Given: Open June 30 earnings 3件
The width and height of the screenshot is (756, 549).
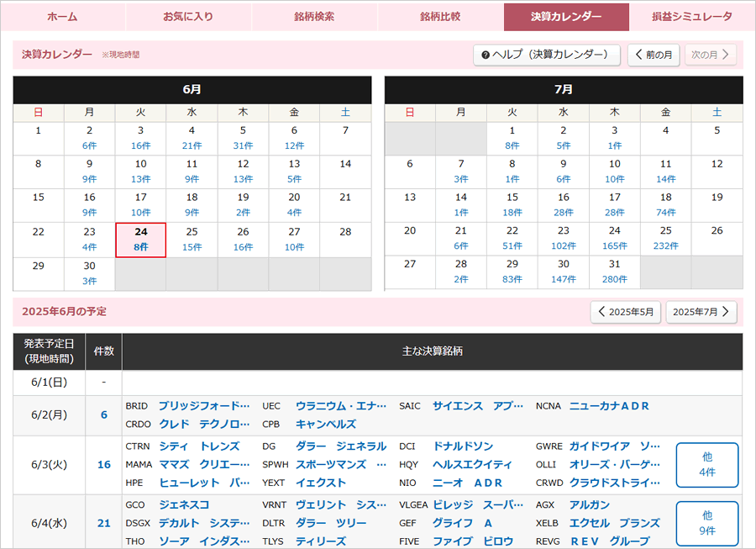Looking at the screenshot, I should pos(90,281).
